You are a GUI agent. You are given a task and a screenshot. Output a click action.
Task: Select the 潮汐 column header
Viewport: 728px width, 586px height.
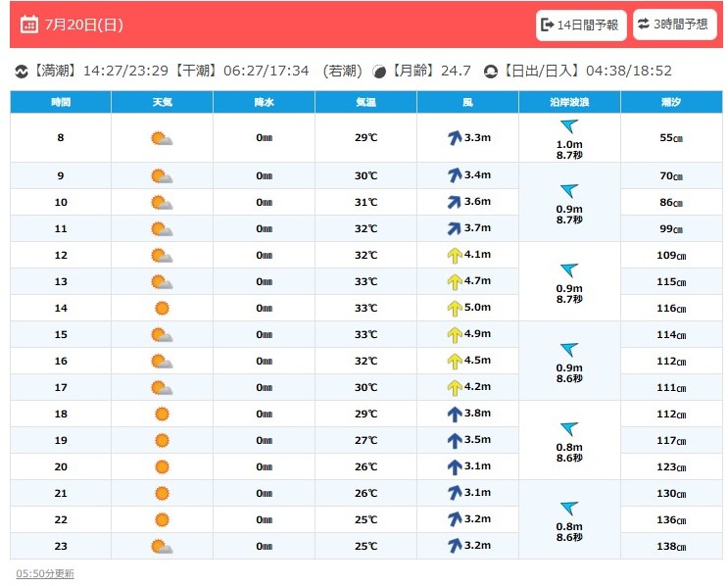pyautogui.click(x=671, y=102)
